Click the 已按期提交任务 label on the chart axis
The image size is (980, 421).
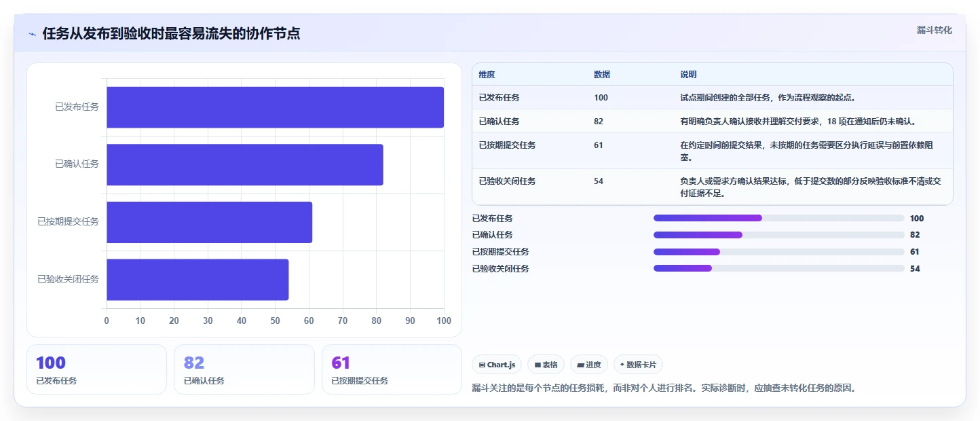[x=68, y=222]
